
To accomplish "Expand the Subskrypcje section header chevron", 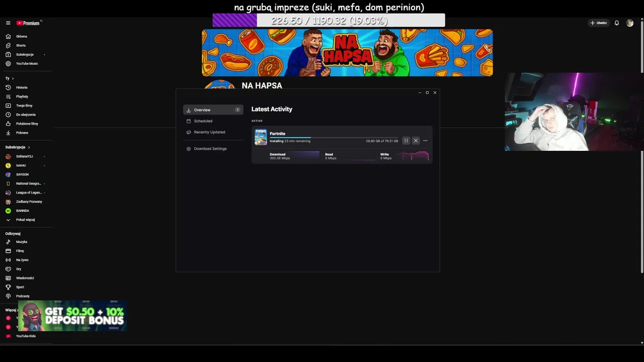I will tap(29, 147).
